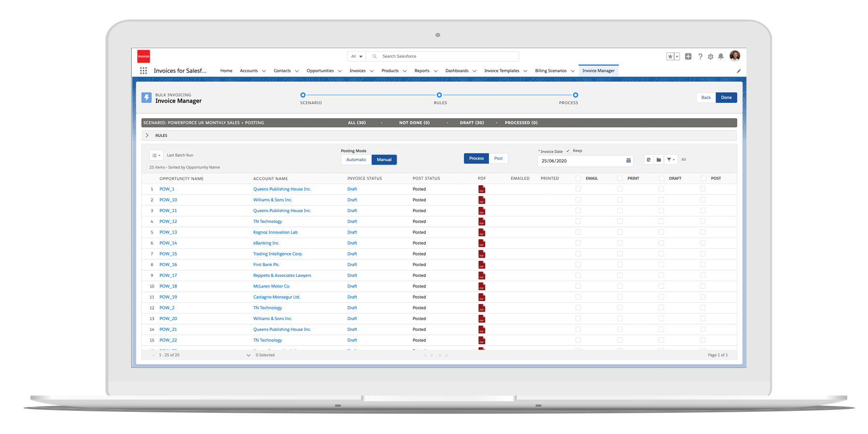Click the favorites star icon
The width and height of the screenshot is (868, 434).
670,56
